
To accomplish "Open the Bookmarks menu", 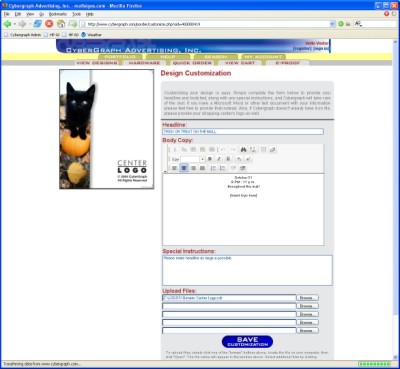I will pyautogui.click(x=58, y=14).
